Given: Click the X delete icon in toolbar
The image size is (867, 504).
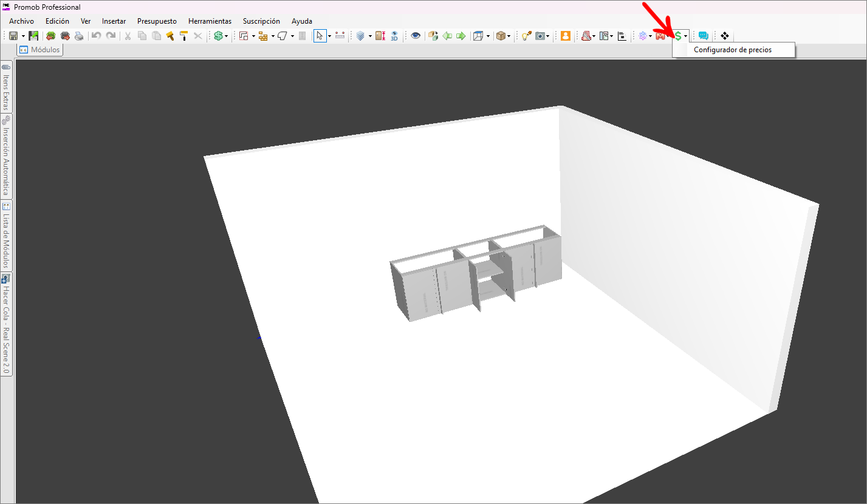Looking at the screenshot, I should click(x=197, y=36).
